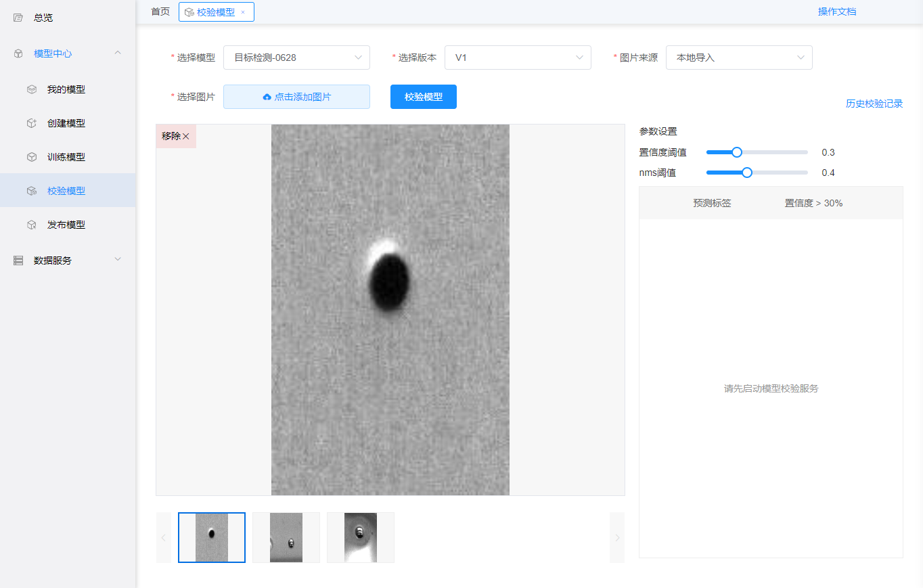The image size is (923, 588).
Task: Open 发布模型 page
Action: pyautogui.click(x=66, y=225)
